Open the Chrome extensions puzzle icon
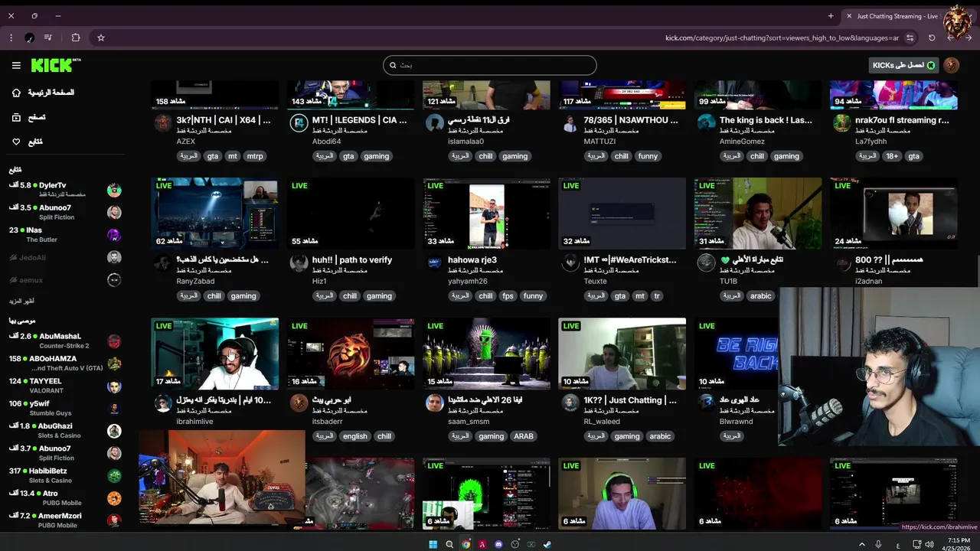980x551 pixels. (76, 37)
